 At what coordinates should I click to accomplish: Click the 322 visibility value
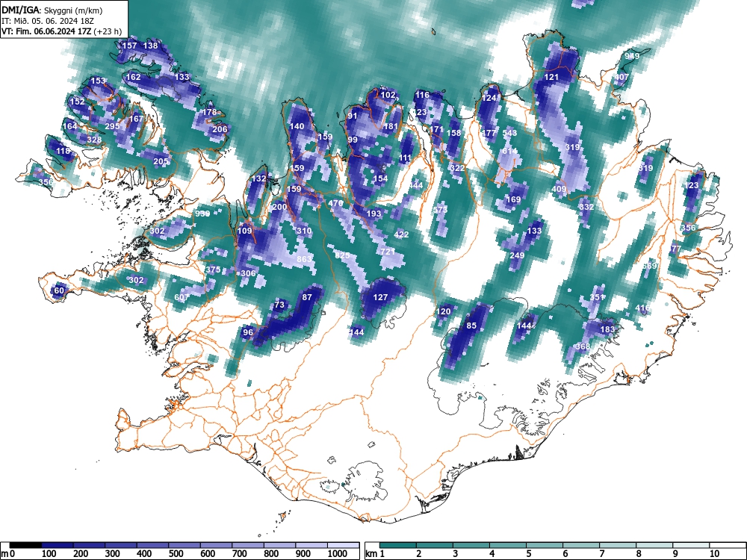pyautogui.click(x=457, y=167)
